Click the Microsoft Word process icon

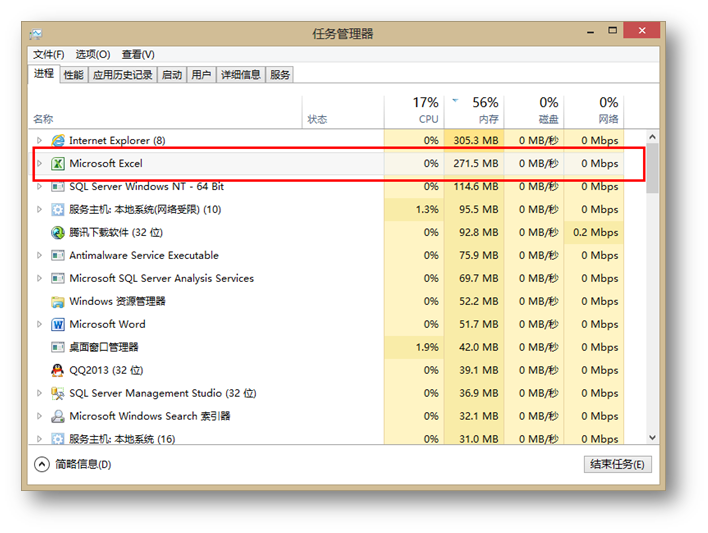tap(58, 324)
